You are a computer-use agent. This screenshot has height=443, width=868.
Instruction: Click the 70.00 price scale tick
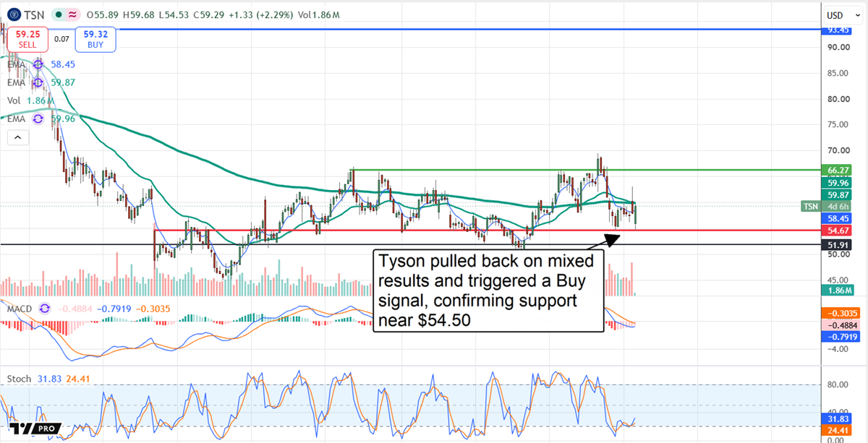838,150
